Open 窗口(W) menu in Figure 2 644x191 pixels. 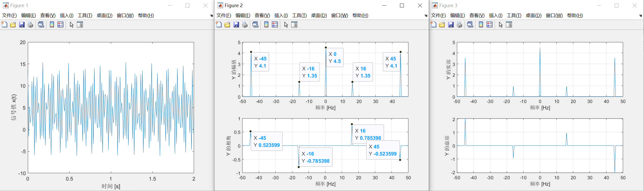(339, 15)
